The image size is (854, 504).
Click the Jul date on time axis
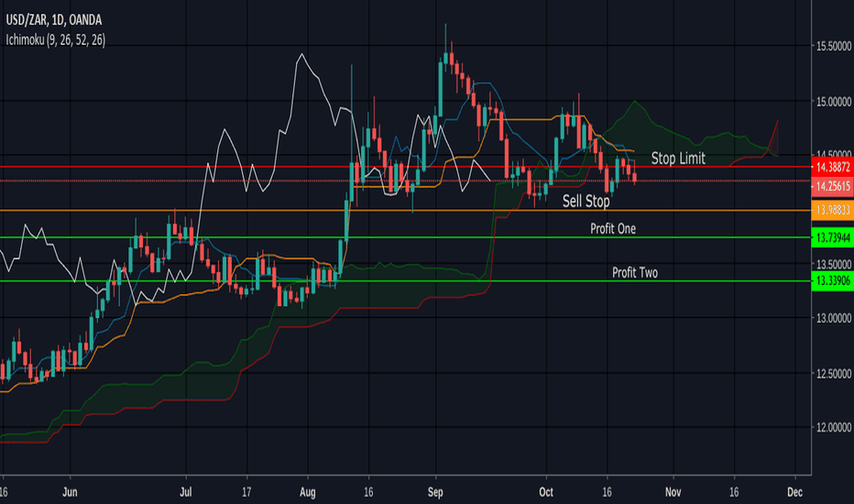pos(186,492)
